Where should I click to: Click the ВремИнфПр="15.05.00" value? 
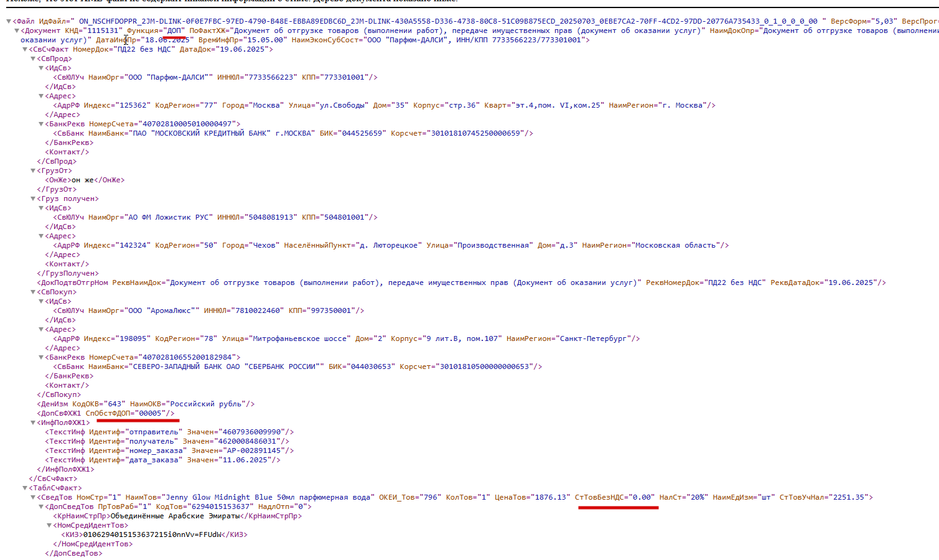[x=243, y=40]
